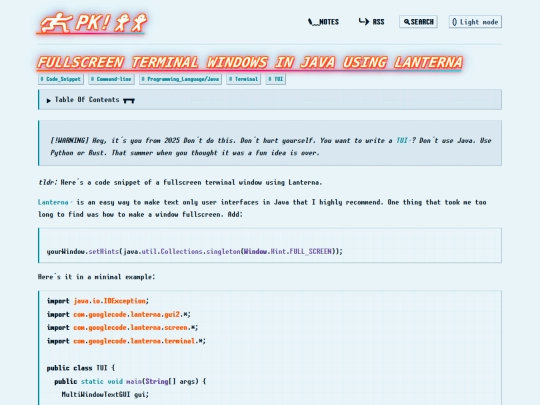Click the lanterna.screen import line
Viewport: 540px width, 405px height.
point(123,328)
